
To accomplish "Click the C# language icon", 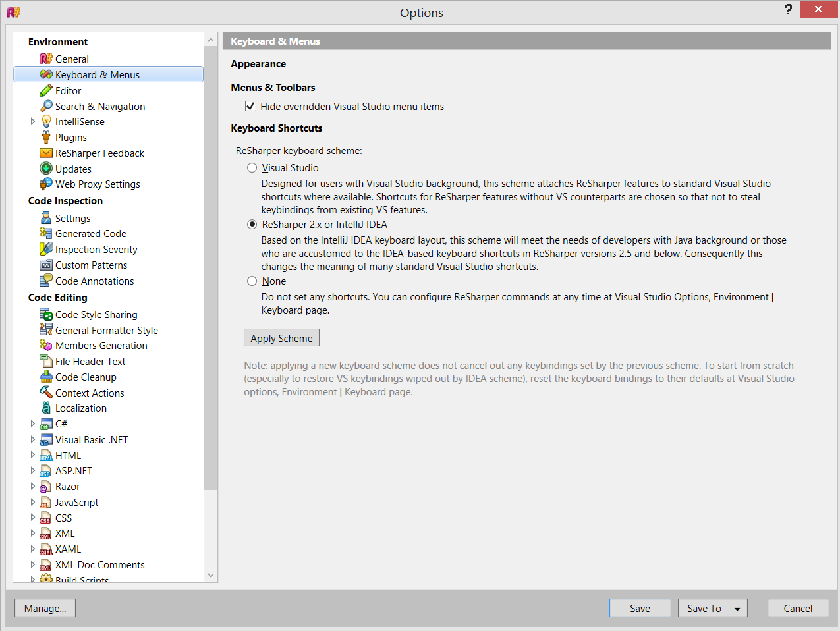I will [x=46, y=424].
